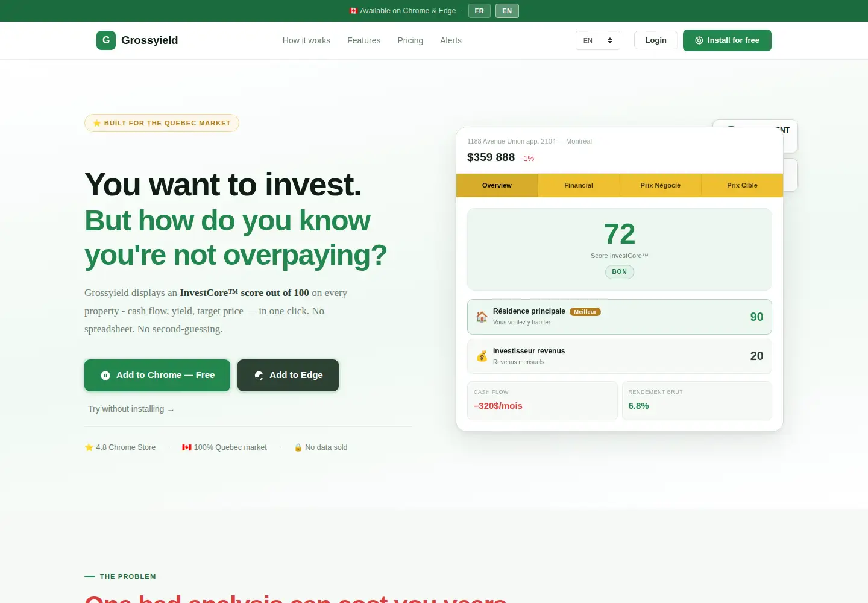The width and height of the screenshot is (868, 603).
Task: Select the Financial tab in property card
Action: click(x=579, y=185)
